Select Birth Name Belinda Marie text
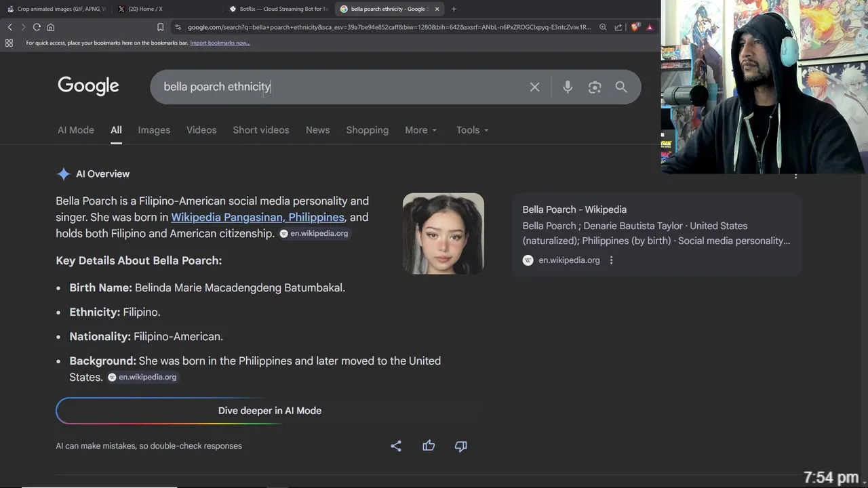 (x=207, y=287)
